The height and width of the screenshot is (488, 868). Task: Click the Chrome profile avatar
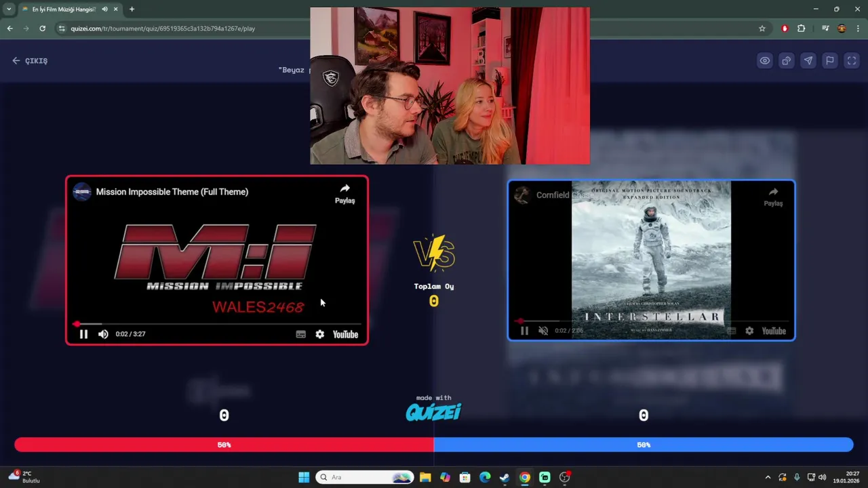point(842,28)
